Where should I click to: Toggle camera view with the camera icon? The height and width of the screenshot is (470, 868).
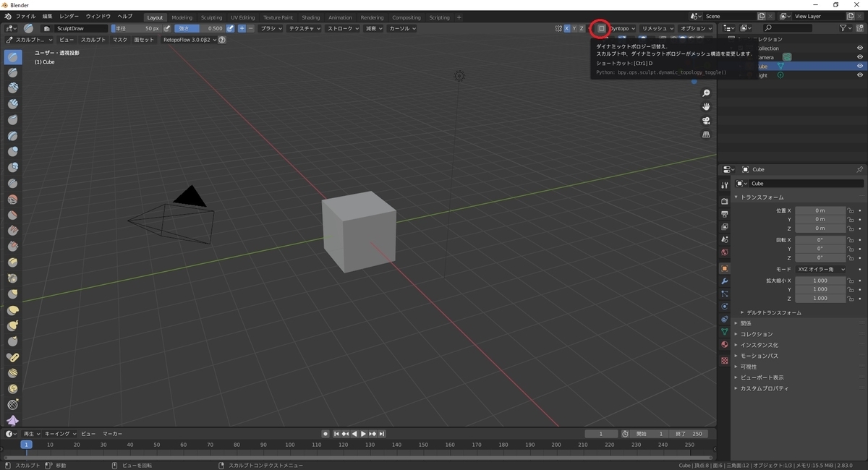[x=706, y=121]
